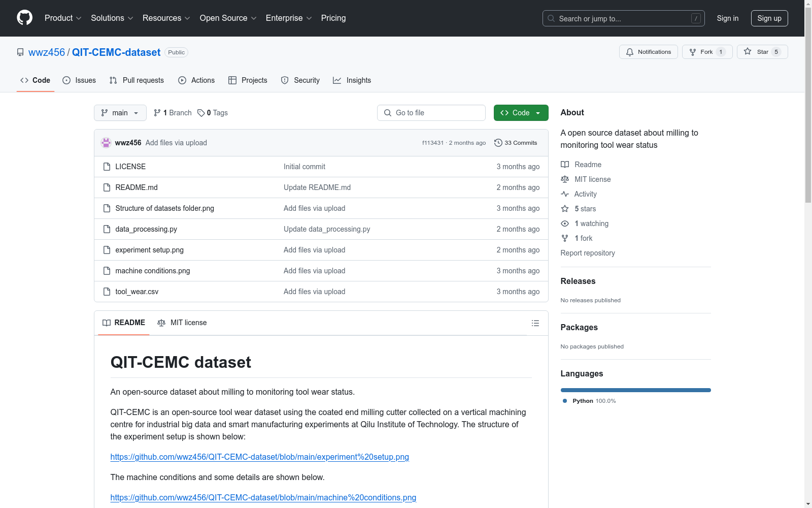Click the Python language bar
The image size is (812, 508).
pos(636,390)
